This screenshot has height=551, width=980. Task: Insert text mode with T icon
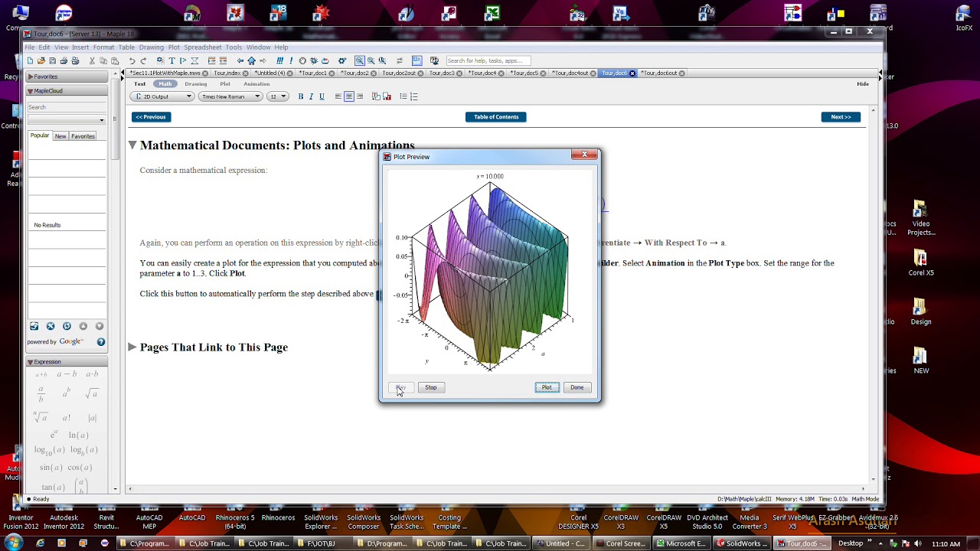[x=171, y=60]
